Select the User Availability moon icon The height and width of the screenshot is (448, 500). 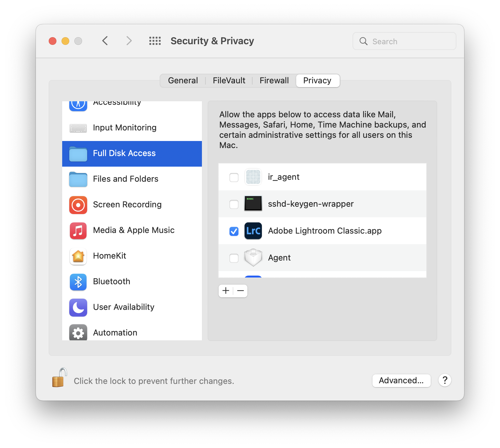coord(78,307)
